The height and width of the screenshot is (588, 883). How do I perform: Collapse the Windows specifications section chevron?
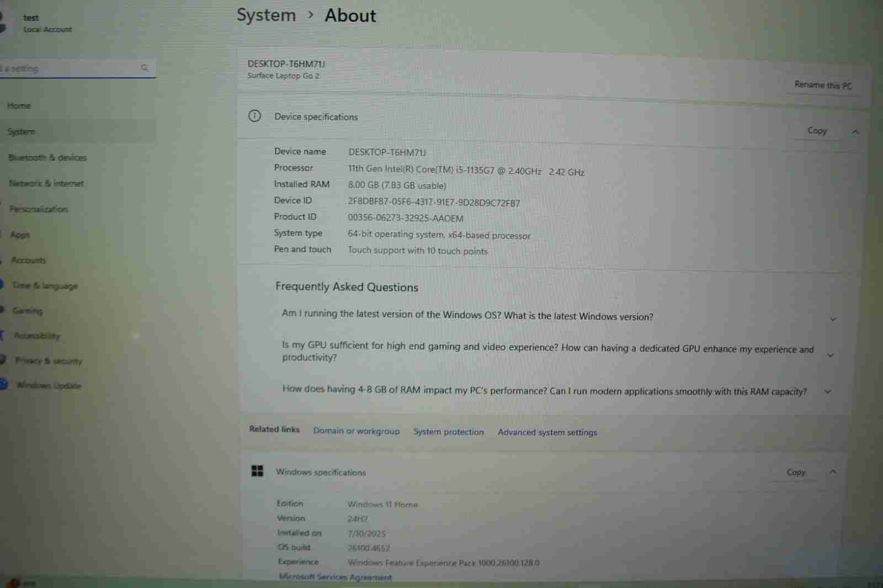pos(833,472)
